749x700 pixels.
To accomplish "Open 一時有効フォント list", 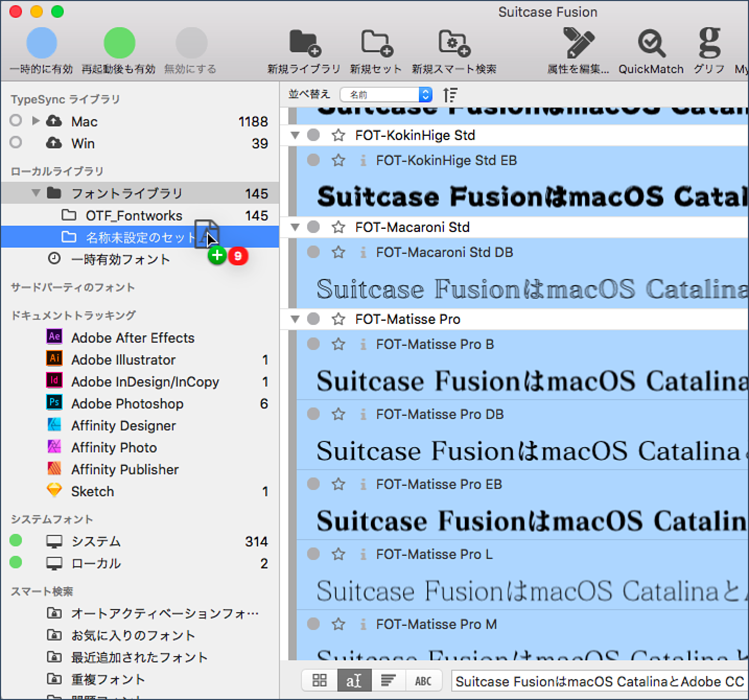I will pyautogui.click(x=139, y=259).
